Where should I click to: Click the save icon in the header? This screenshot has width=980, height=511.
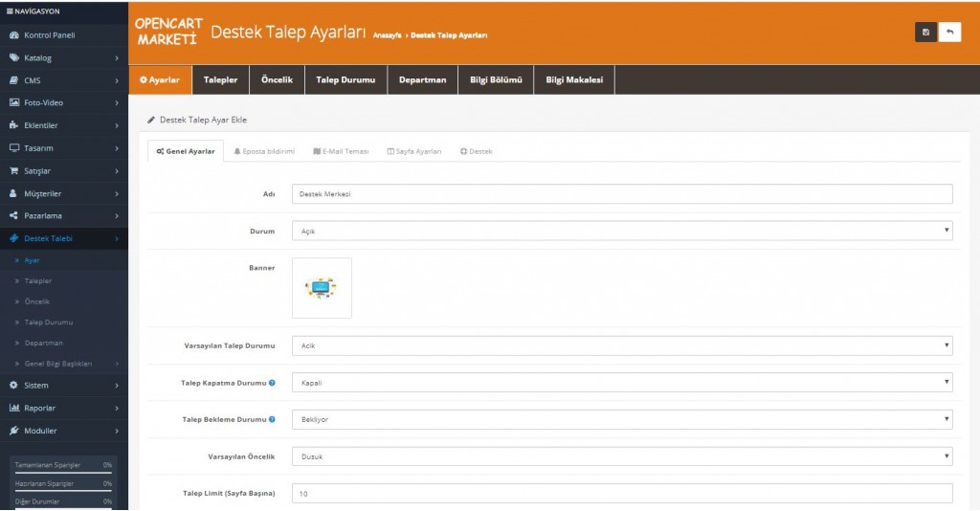tap(925, 32)
